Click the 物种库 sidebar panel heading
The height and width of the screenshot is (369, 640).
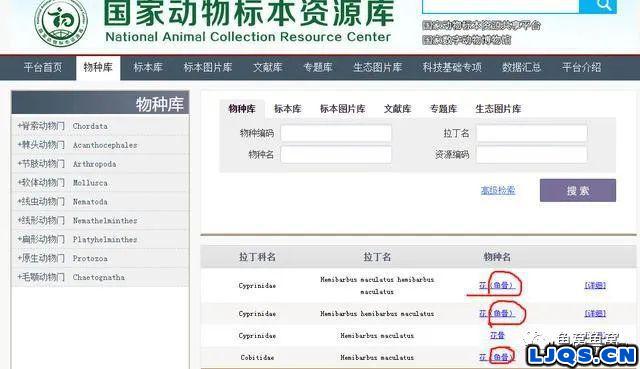click(x=100, y=103)
